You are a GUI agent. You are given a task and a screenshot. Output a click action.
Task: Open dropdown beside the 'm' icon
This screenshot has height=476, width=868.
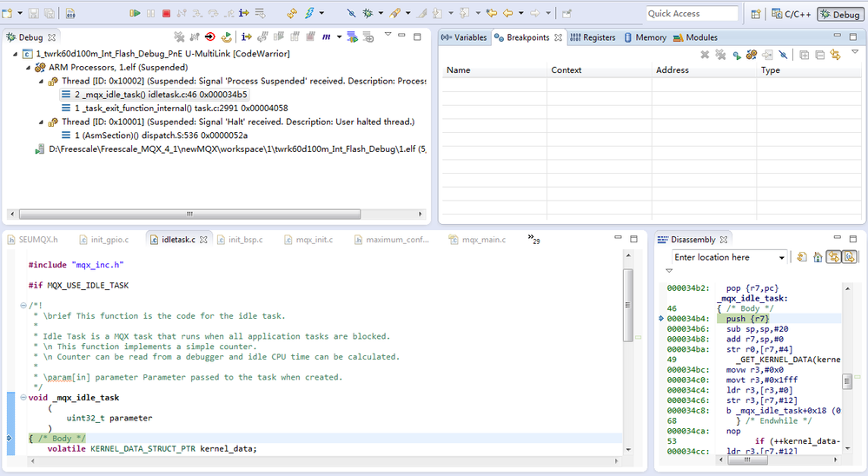pyautogui.click(x=339, y=37)
